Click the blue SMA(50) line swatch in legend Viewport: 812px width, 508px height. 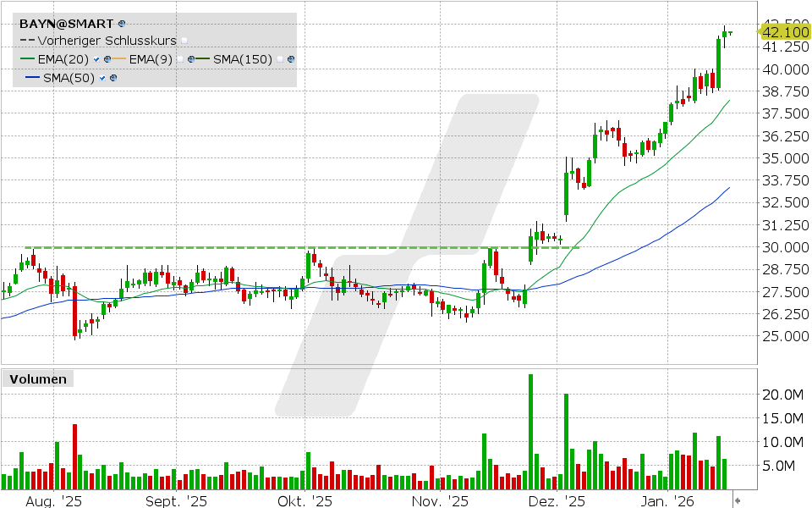(x=34, y=78)
